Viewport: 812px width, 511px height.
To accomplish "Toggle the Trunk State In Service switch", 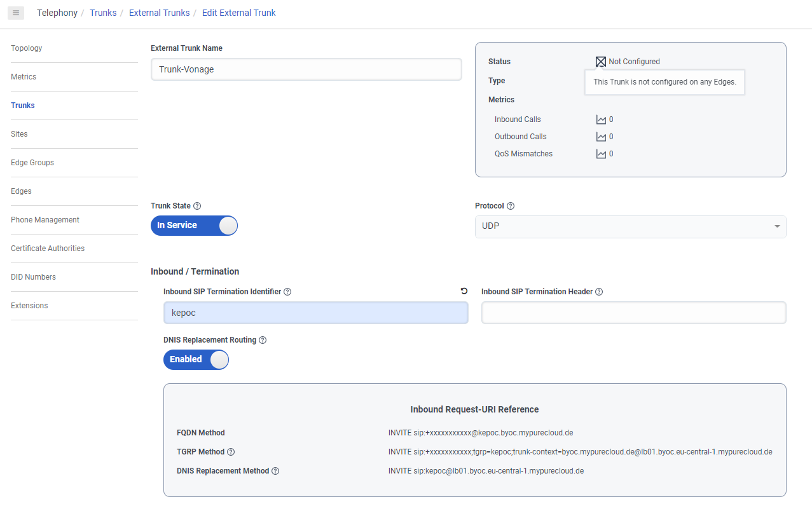I will click(194, 226).
